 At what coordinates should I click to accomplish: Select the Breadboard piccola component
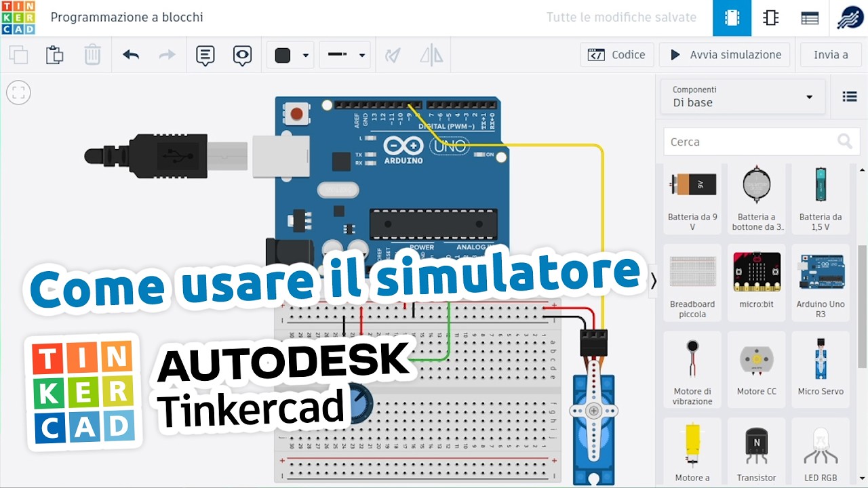click(x=692, y=283)
